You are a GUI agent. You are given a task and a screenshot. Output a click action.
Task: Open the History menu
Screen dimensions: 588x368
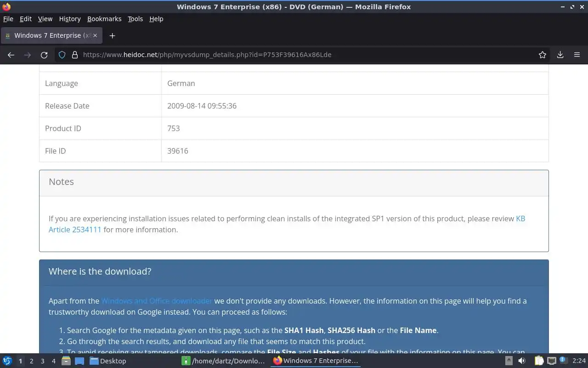pos(70,19)
